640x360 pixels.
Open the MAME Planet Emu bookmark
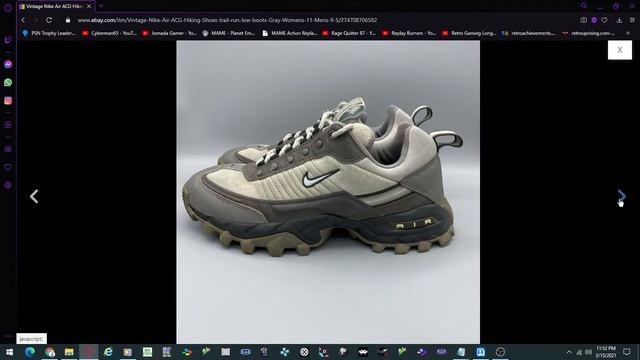[x=229, y=33]
